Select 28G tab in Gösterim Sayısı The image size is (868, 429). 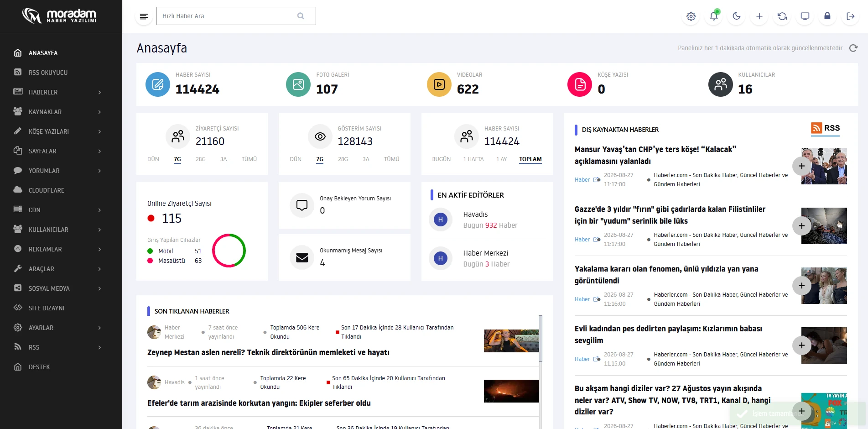coord(343,159)
